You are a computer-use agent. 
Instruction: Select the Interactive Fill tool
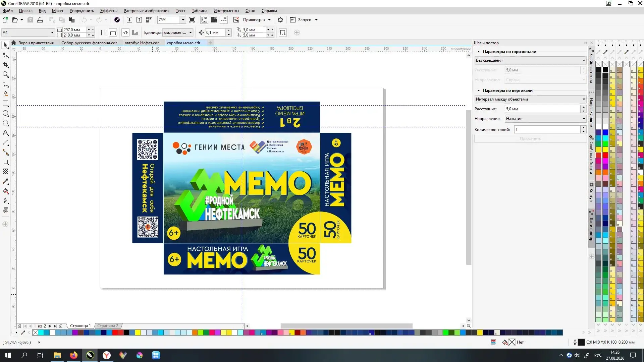[5, 191]
